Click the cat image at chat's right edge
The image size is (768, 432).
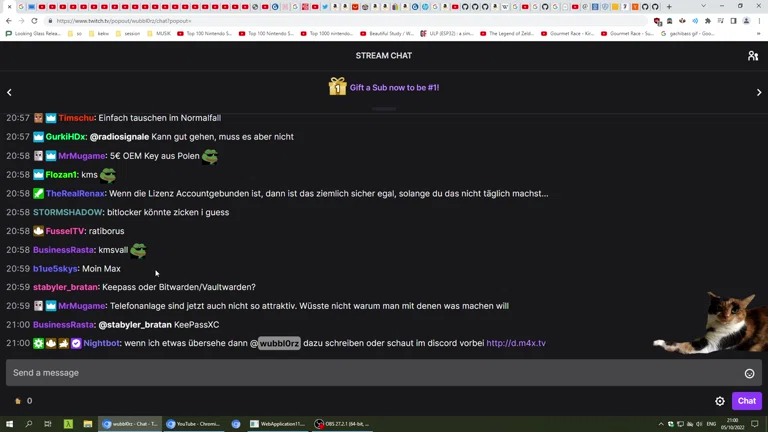tap(711, 322)
